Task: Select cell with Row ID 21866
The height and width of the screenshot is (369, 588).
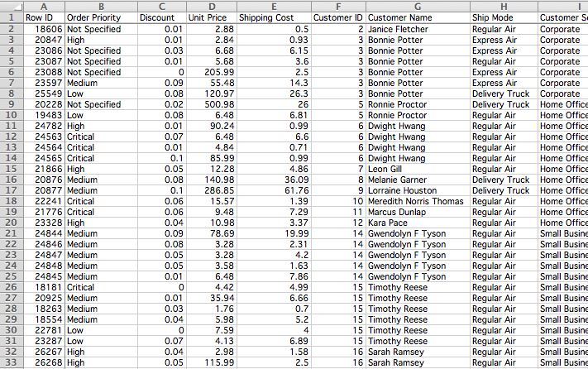Action: point(45,169)
